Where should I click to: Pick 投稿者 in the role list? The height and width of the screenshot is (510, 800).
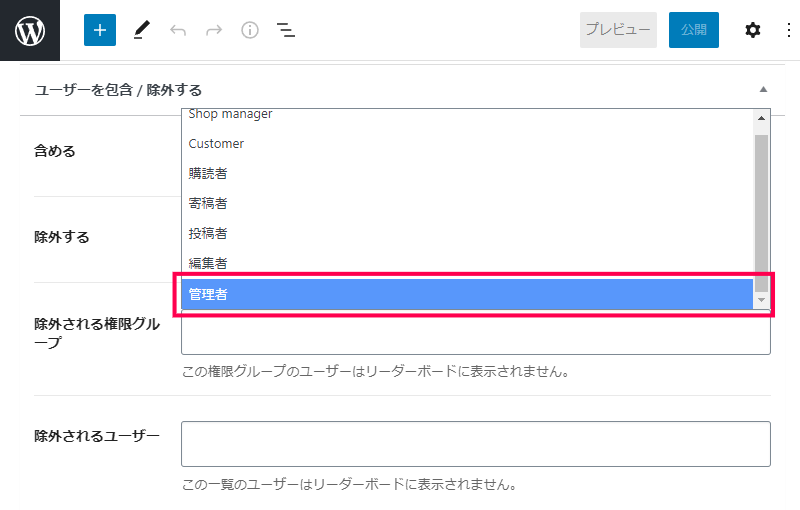(x=467, y=234)
